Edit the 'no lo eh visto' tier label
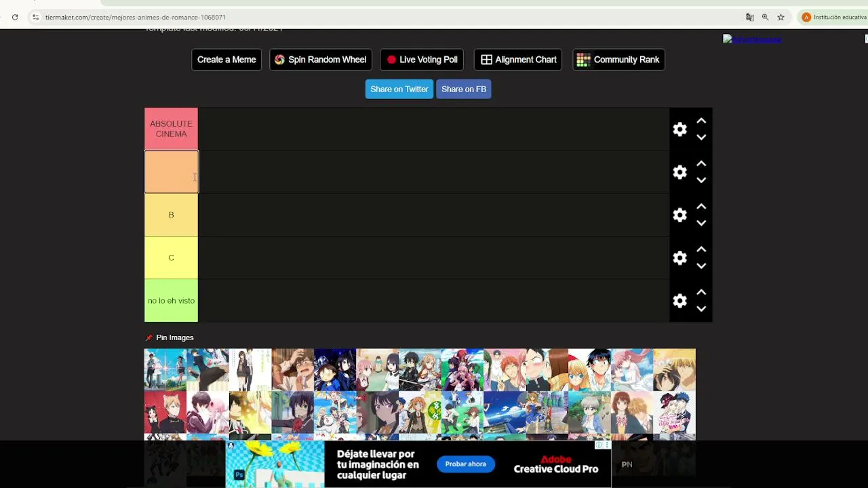Screen dimensions: 868x488 pyautogui.click(x=171, y=300)
